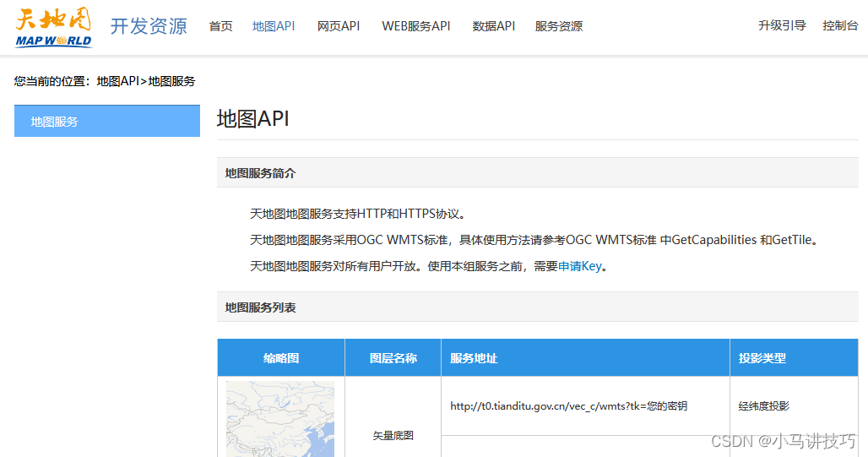Viewport: 868px width, 457px height.
Task: Select the 地图API nav tab
Action: pos(274,26)
